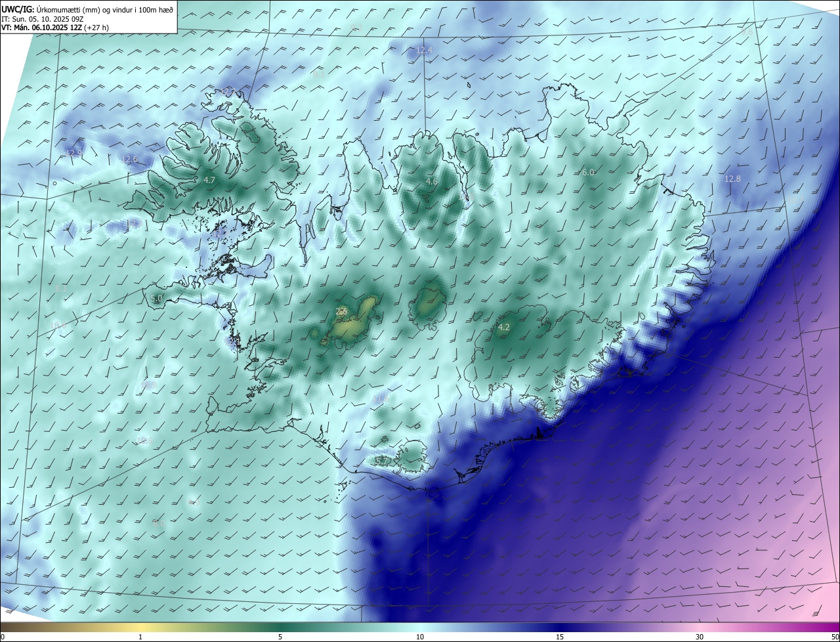Click the valid time 'VT: Mán. 06.10.2025 12Z'
Image resolution: width=840 pixels, height=642 pixels.
[42, 28]
